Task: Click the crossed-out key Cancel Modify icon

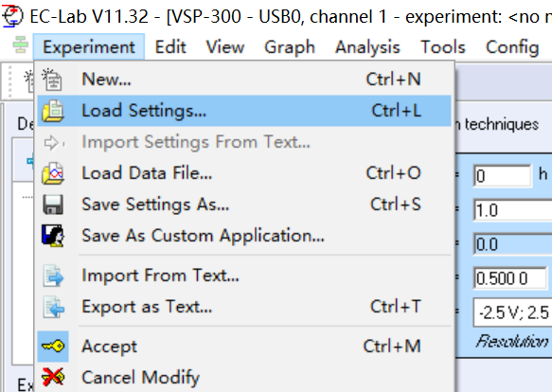Action: pos(53,377)
